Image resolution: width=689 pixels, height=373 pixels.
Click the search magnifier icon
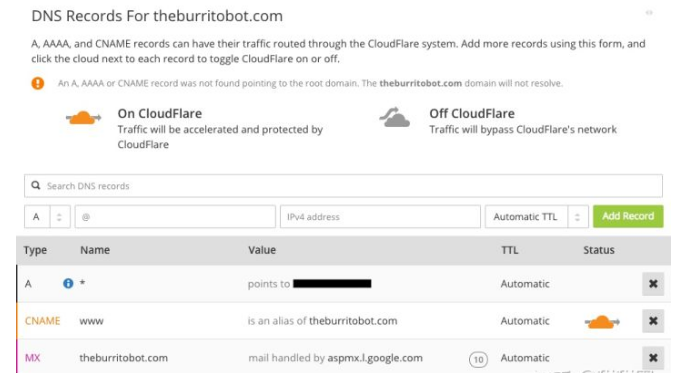(36, 185)
